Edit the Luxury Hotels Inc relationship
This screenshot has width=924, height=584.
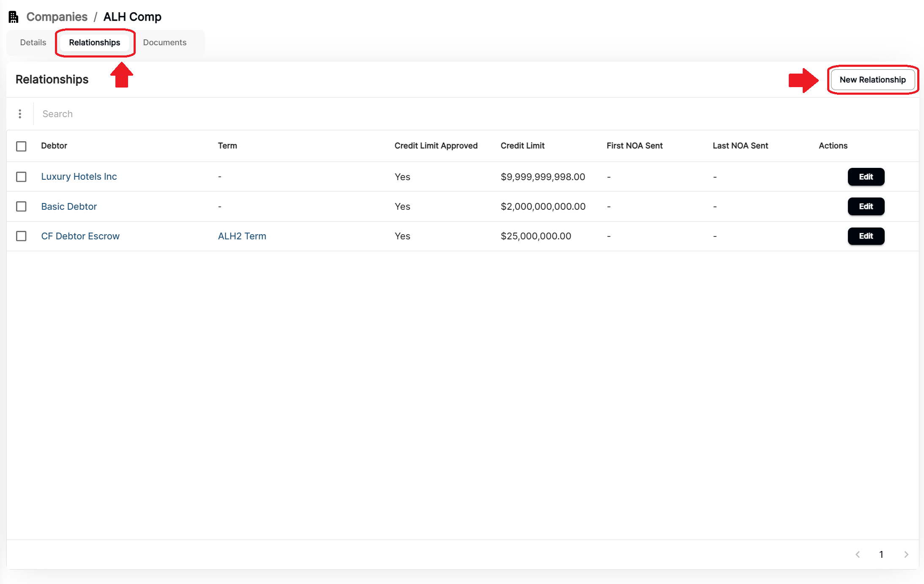click(x=866, y=177)
